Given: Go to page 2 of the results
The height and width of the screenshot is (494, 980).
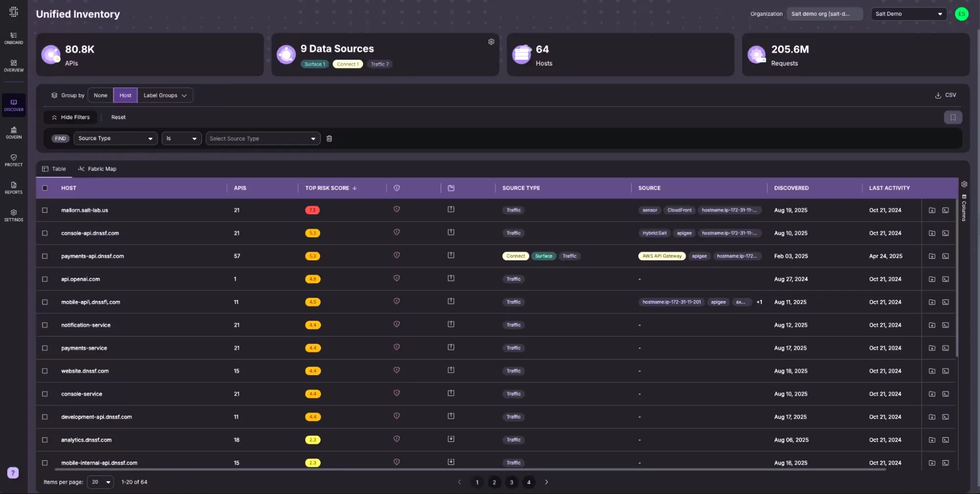Looking at the screenshot, I should tap(494, 482).
